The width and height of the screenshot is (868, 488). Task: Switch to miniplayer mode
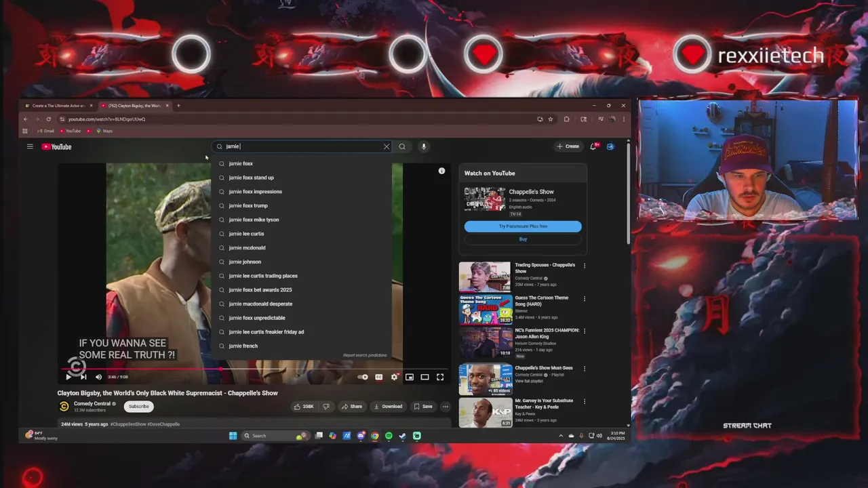click(x=410, y=377)
